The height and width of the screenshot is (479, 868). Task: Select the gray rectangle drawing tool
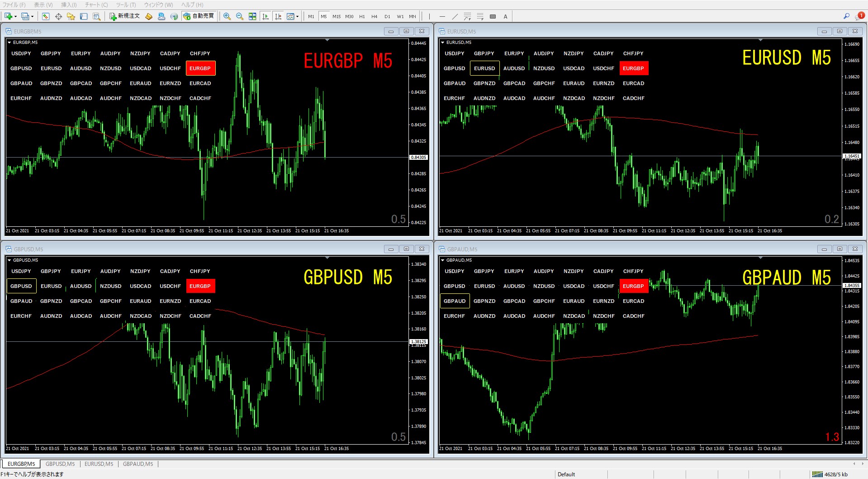click(x=493, y=17)
